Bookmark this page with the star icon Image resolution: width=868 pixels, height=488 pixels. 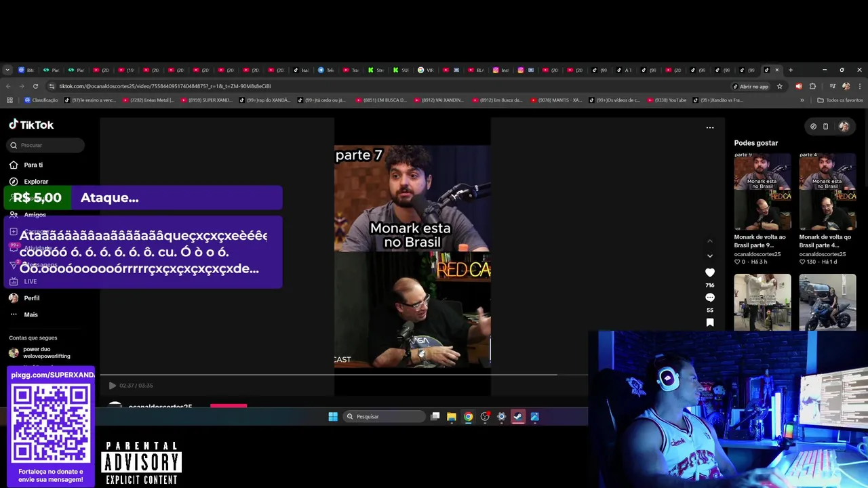tap(779, 86)
